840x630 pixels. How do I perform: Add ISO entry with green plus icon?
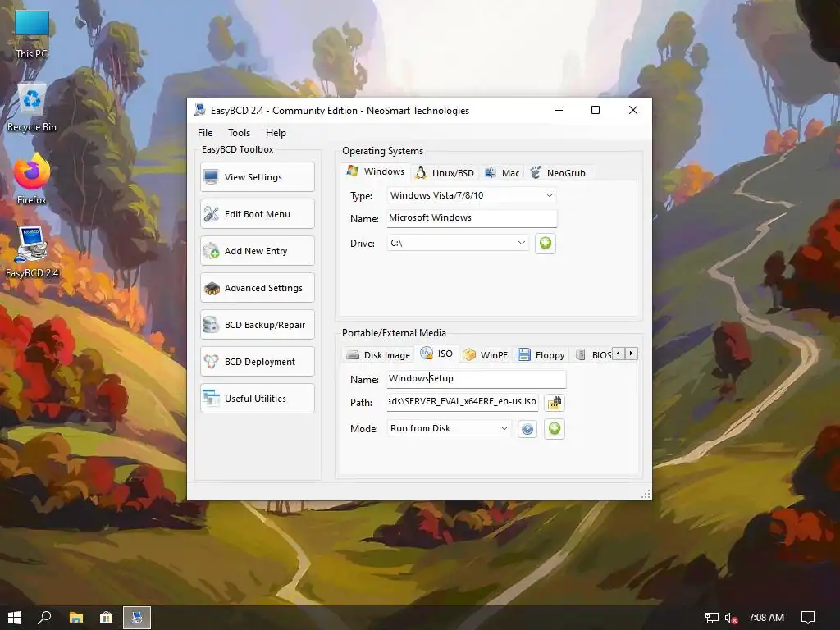coord(555,428)
